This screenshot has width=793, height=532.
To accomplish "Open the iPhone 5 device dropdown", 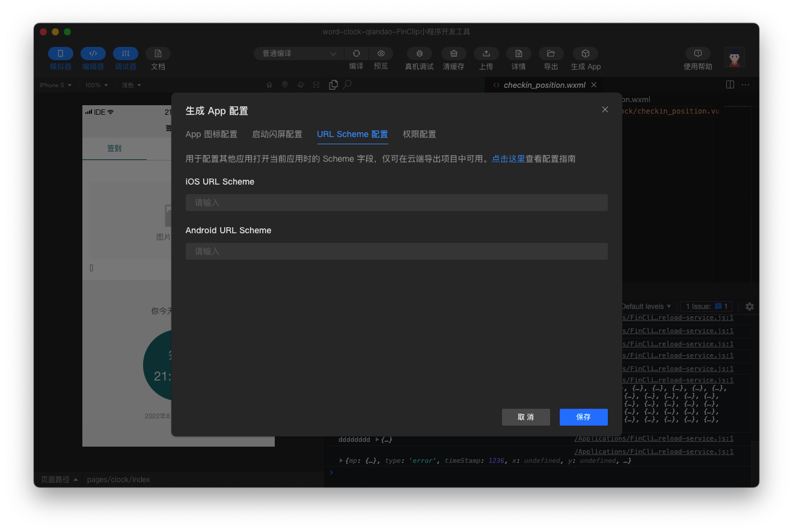I will tap(55, 85).
